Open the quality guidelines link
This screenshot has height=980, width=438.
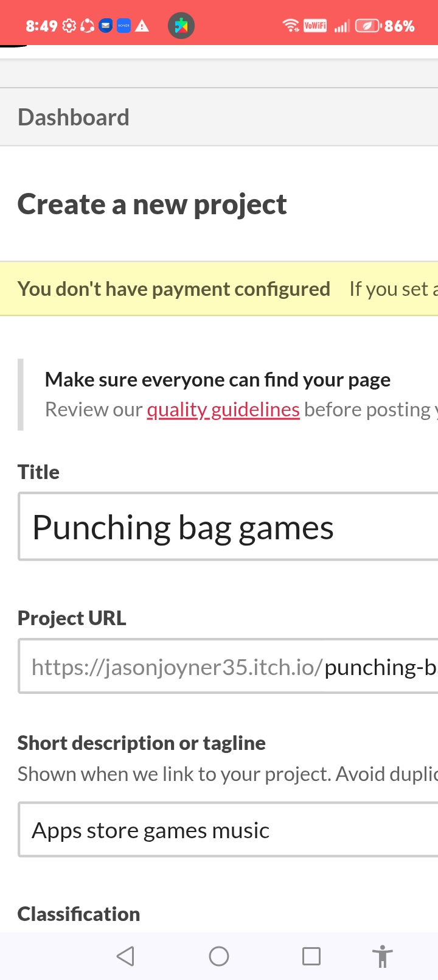pos(223,410)
